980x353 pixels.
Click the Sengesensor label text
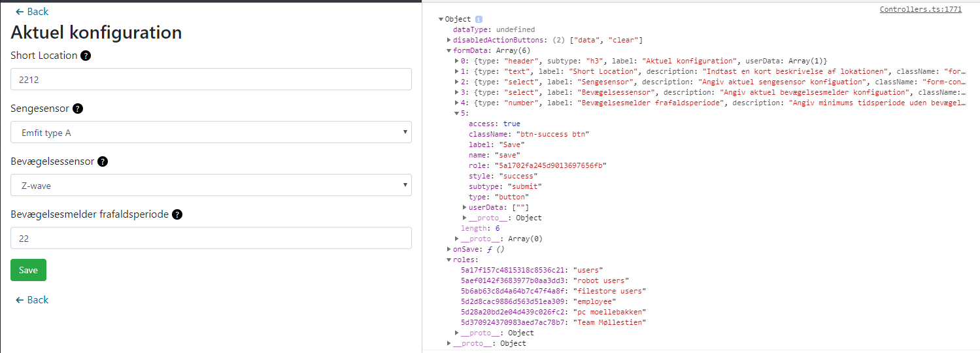click(x=40, y=109)
